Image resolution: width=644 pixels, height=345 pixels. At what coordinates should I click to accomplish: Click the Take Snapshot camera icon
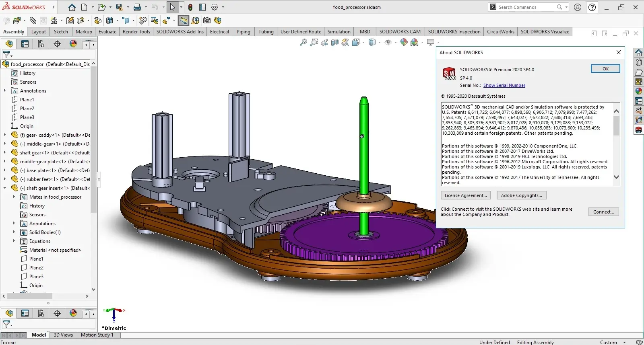(207, 21)
